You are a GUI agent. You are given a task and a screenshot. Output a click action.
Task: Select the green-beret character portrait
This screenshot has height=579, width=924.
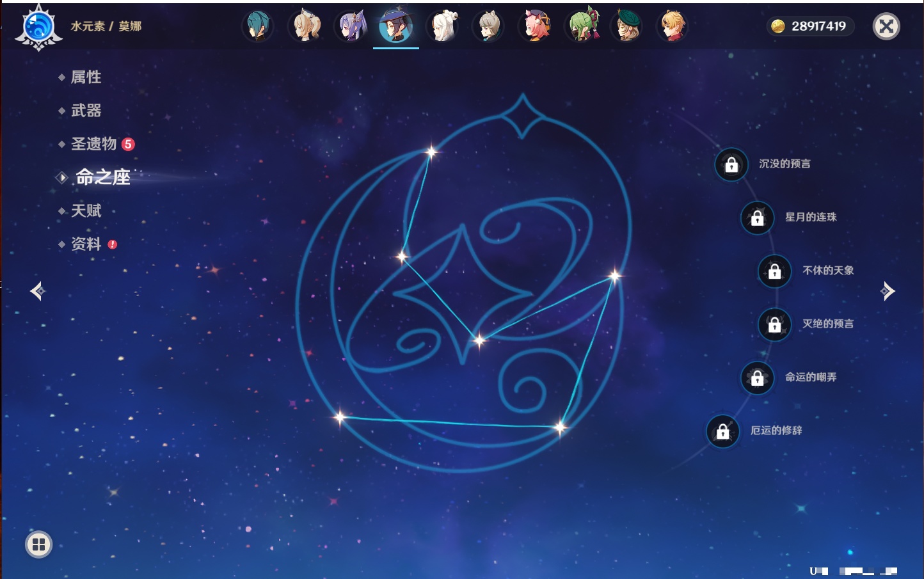coord(627,26)
